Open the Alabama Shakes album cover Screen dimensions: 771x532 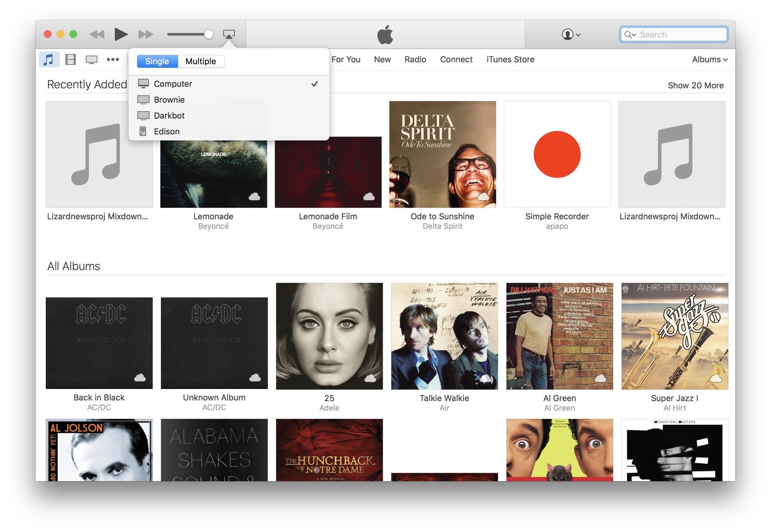click(x=214, y=450)
